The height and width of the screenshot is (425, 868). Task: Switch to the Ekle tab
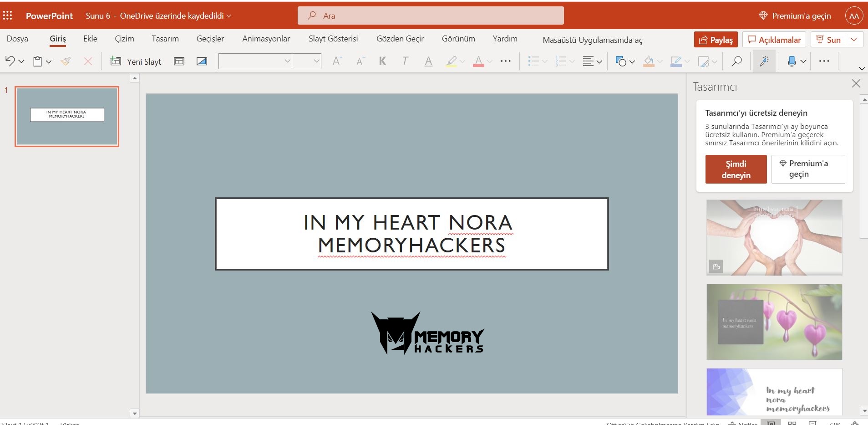(90, 39)
